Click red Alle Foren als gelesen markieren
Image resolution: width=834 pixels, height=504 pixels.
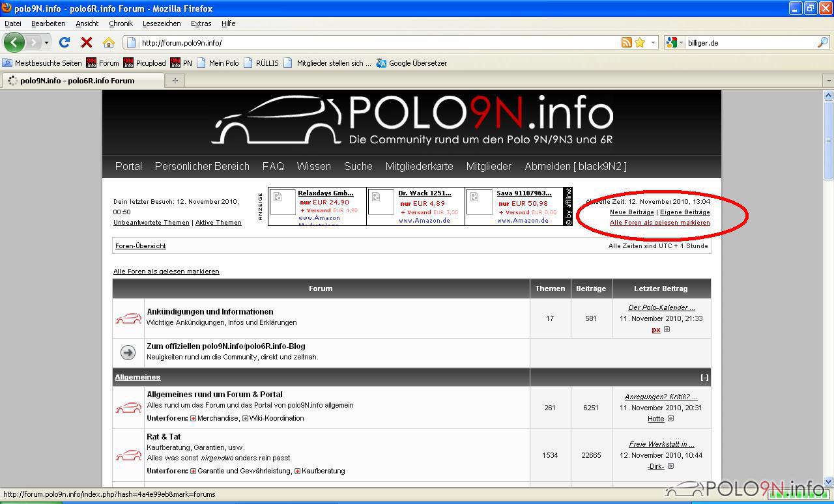tap(660, 223)
